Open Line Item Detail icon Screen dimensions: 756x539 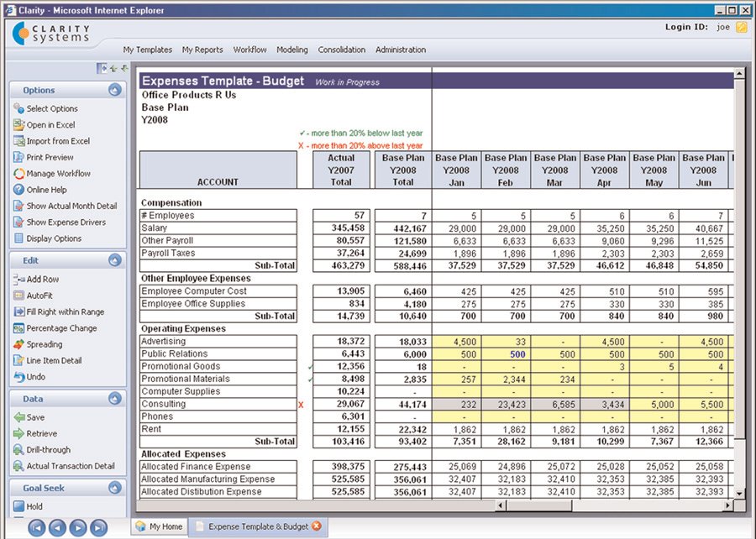click(18, 360)
